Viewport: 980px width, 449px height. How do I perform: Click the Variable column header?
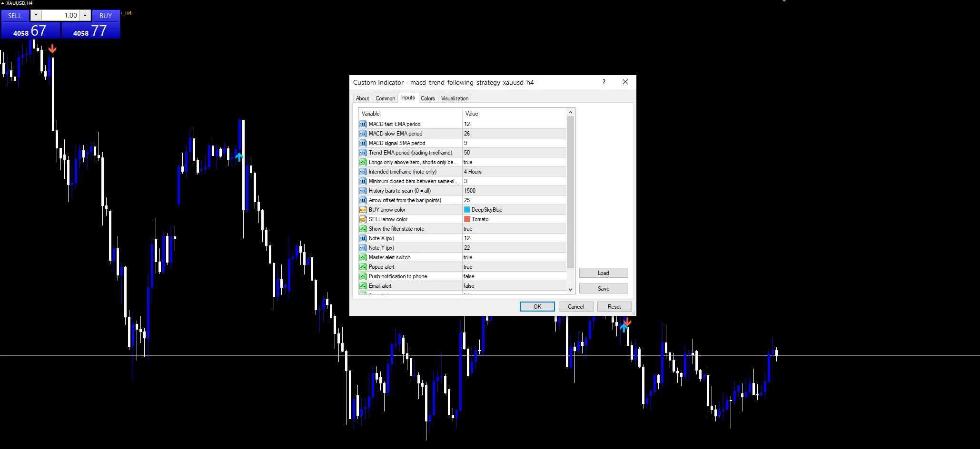pyautogui.click(x=410, y=114)
